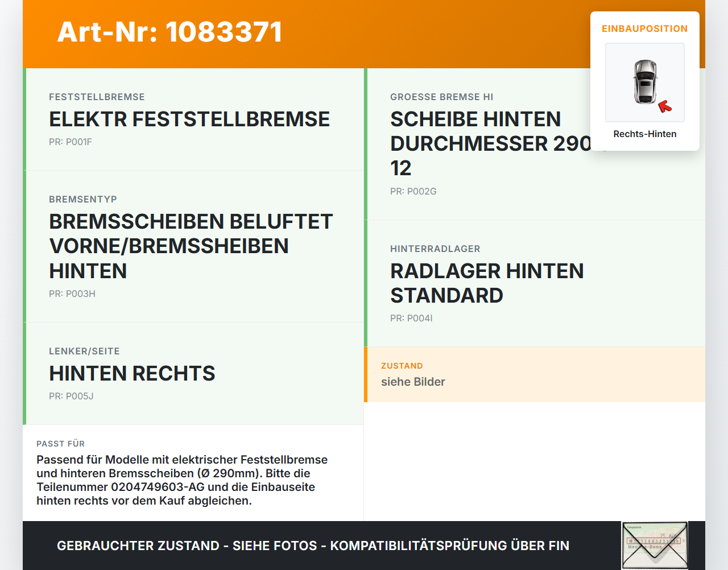This screenshot has width=728, height=570.
Task: Click the EINBAUPOSITION label
Action: click(645, 28)
